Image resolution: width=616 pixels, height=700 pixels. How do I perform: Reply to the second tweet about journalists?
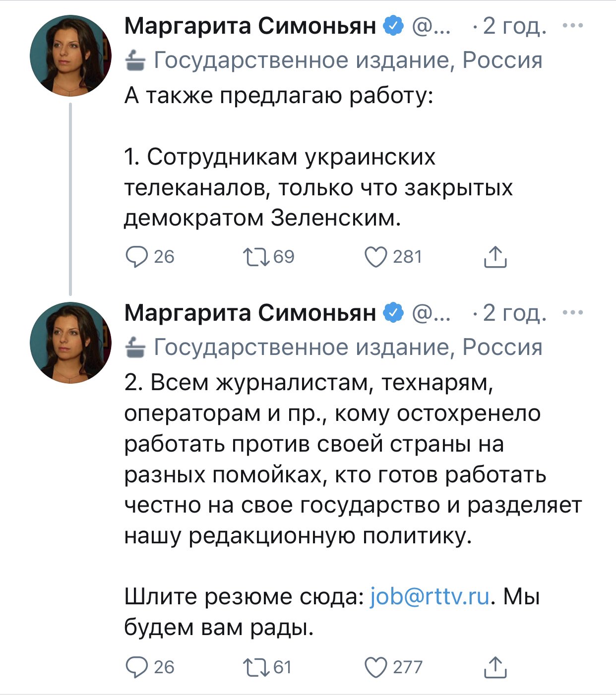(x=137, y=667)
